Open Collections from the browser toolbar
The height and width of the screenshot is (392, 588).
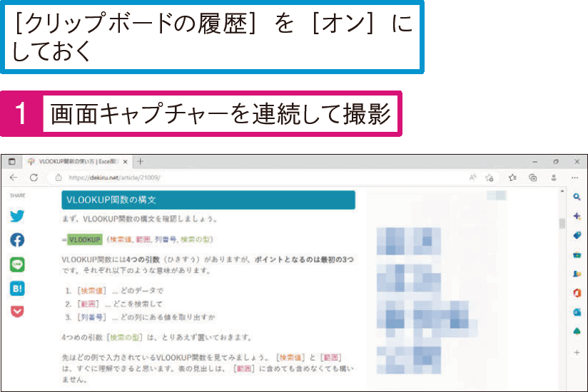(x=533, y=177)
